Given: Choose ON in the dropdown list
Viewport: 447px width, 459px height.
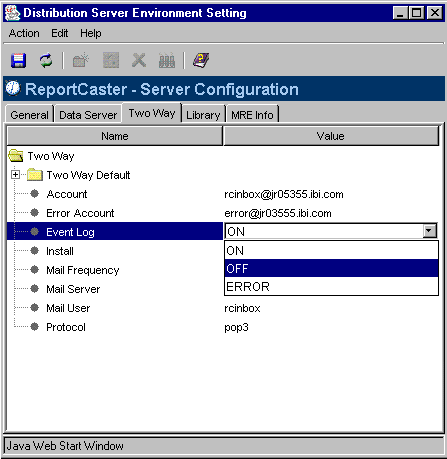Looking at the screenshot, I should point(331,250).
